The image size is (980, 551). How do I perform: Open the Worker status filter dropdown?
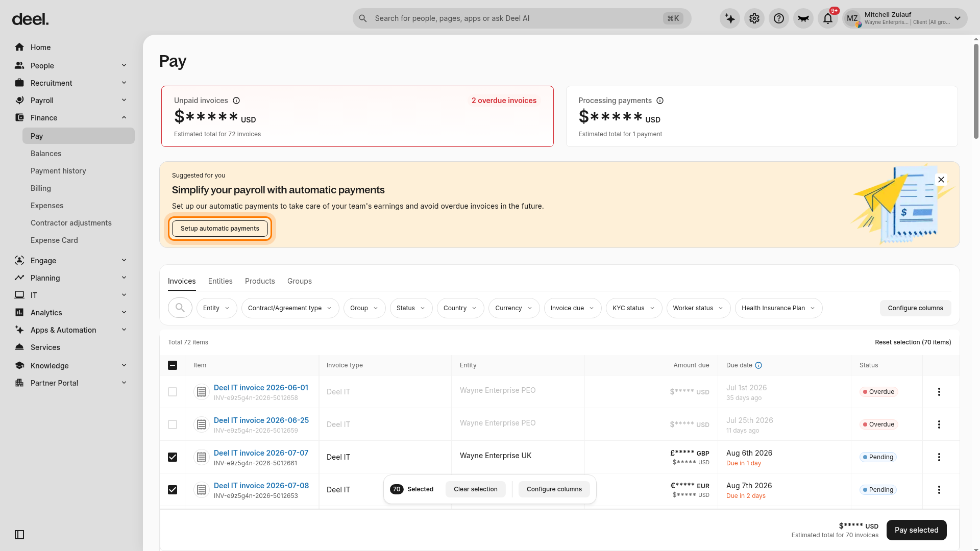[698, 308]
